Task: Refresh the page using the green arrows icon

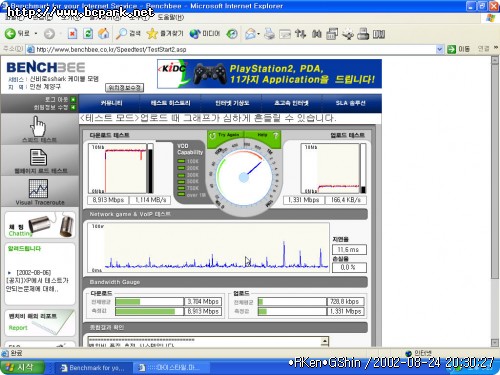Action: point(88,33)
